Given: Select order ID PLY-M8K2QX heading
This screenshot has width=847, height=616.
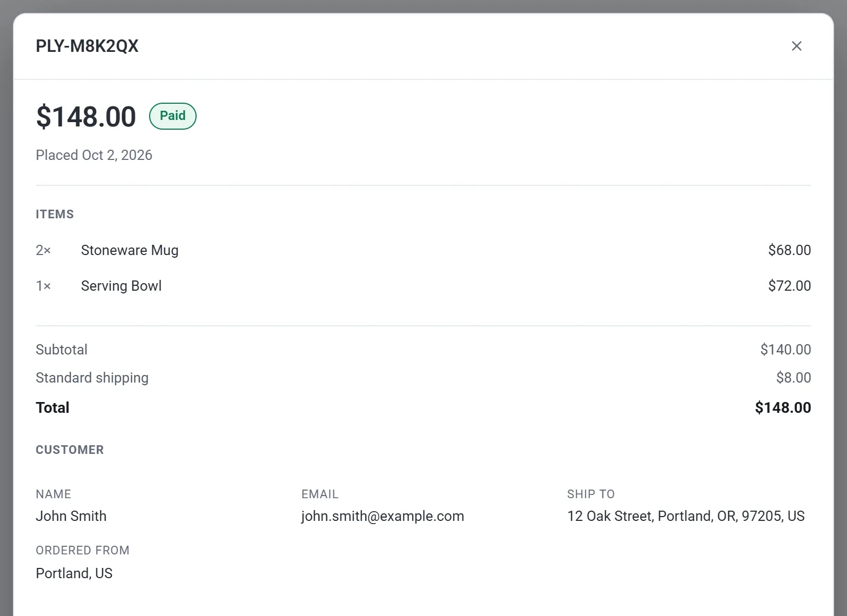Looking at the screenshot, I should tap(87, 46).
